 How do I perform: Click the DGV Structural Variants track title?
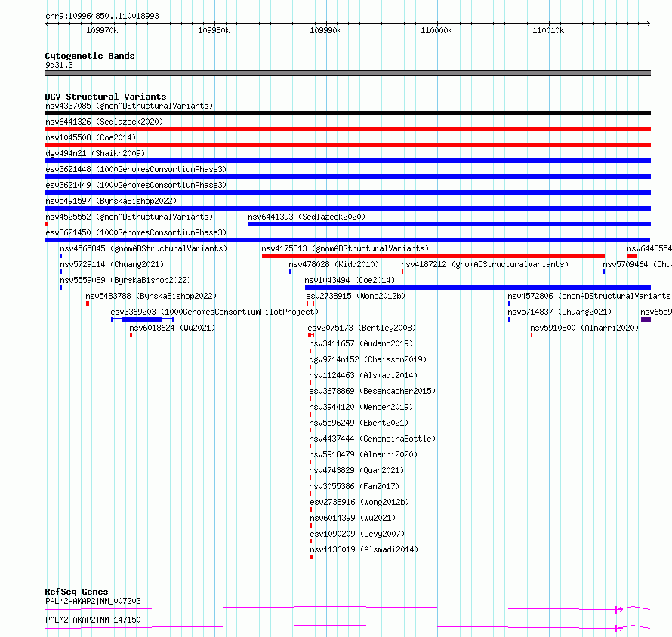tap(106, 97)
